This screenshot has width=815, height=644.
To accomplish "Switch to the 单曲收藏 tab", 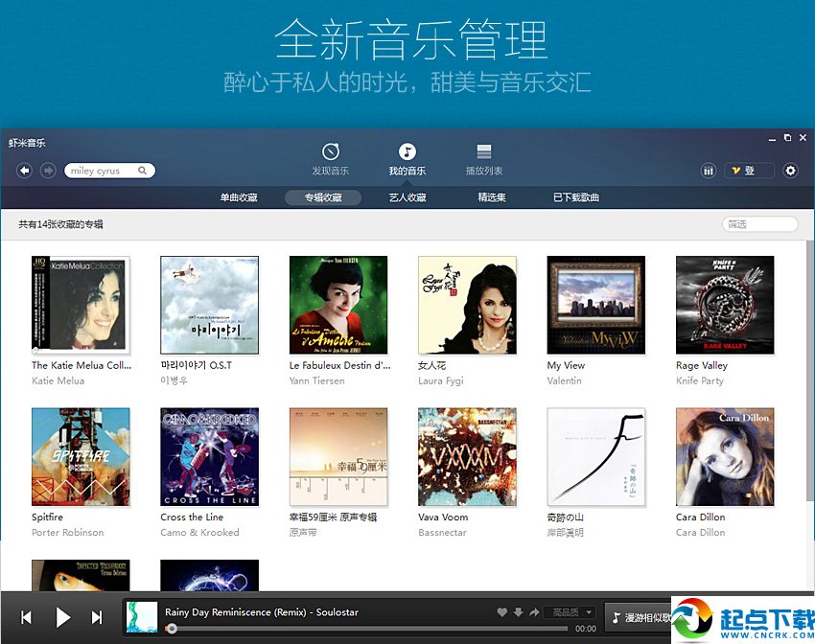I will tap(239, 197).
